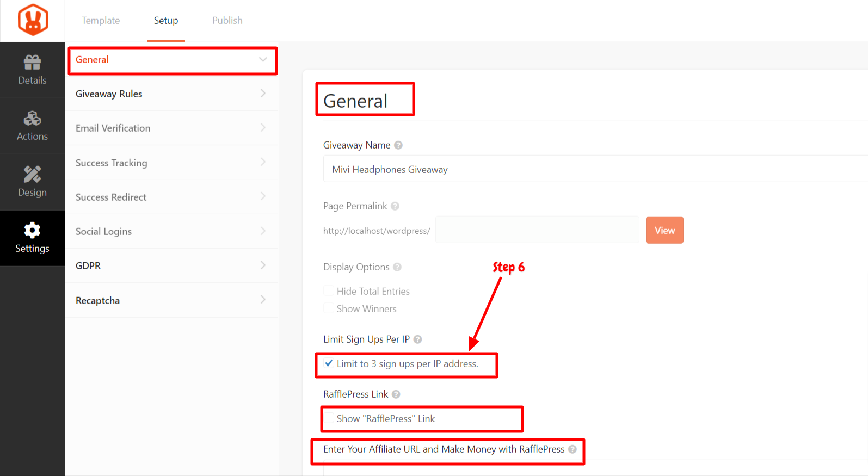Click the Giveaway Name text field
The width and height of the screenshot is (868, 476).
(x=595, y=169)
